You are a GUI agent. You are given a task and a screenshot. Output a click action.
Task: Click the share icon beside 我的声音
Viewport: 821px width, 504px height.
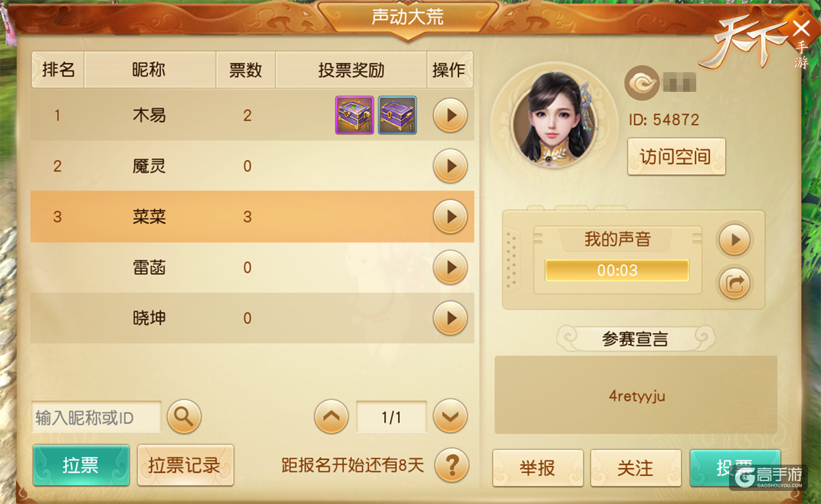(734, 283)
